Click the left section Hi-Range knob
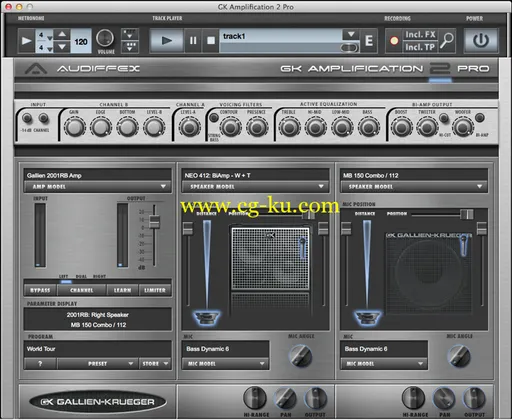512x420 pixels. 255,398
